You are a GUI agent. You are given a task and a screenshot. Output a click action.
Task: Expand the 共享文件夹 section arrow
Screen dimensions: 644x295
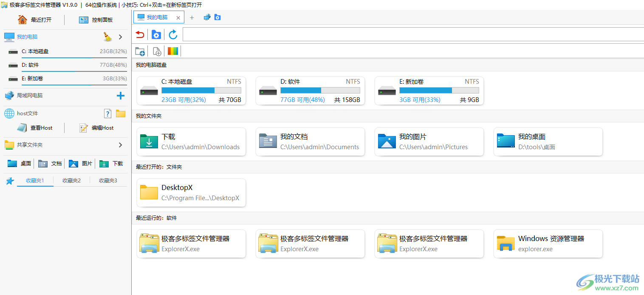(x=121, y=145)
